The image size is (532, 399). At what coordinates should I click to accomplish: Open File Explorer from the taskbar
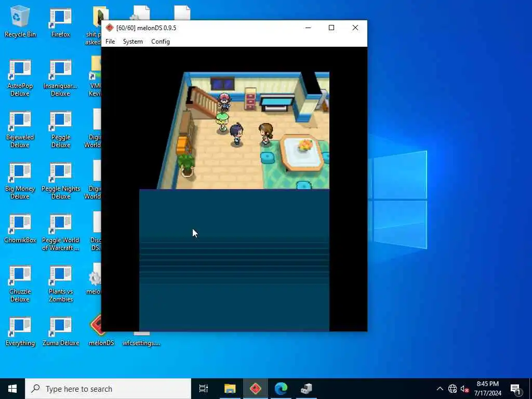pos(230,389)
